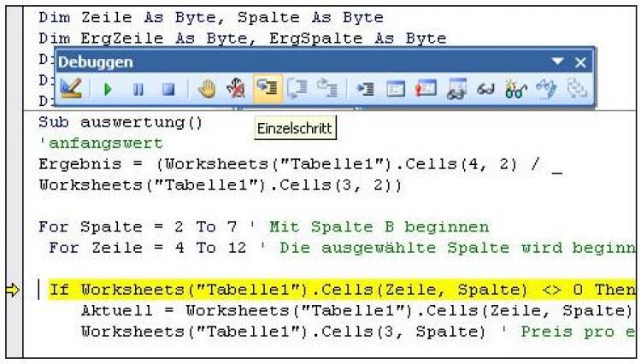Run the macro with the green play icon
This screenshot has height=364, width=641.
[108, 88]
